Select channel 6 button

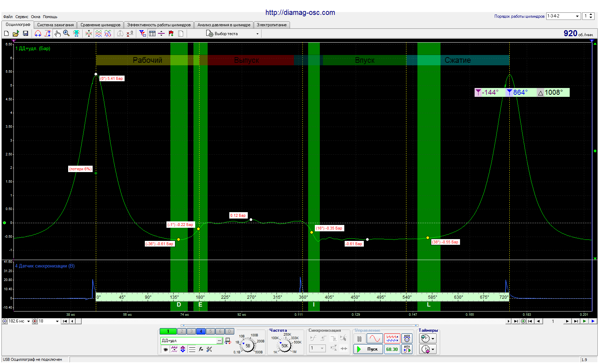click(220, 331)
